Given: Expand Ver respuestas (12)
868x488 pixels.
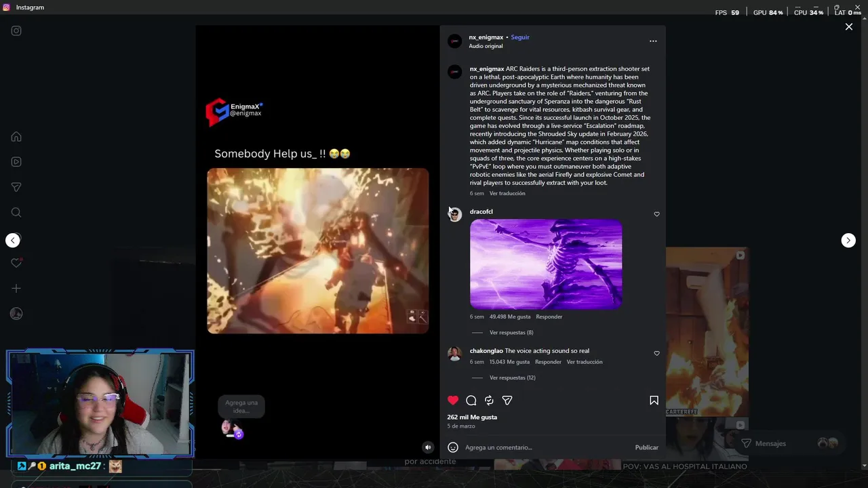Looking at the screenshot, I should (x=513, y=378).
